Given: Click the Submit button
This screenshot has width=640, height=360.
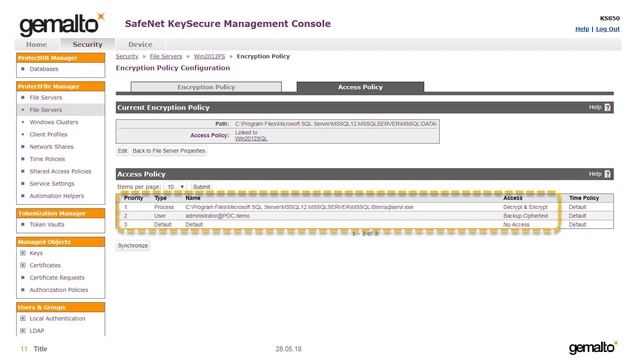Looking at the screenshot, I should point(201,187).
